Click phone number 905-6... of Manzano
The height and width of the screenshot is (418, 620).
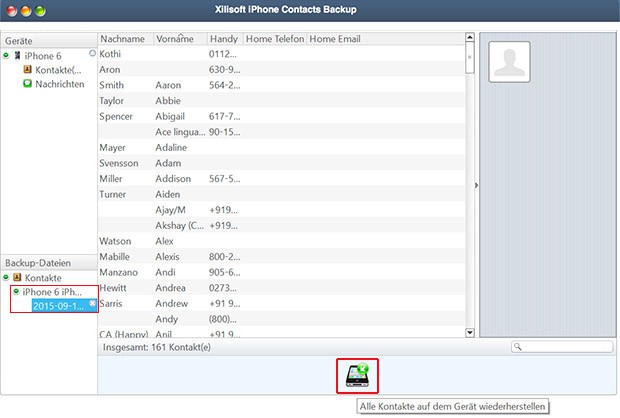tap(224, 272)
